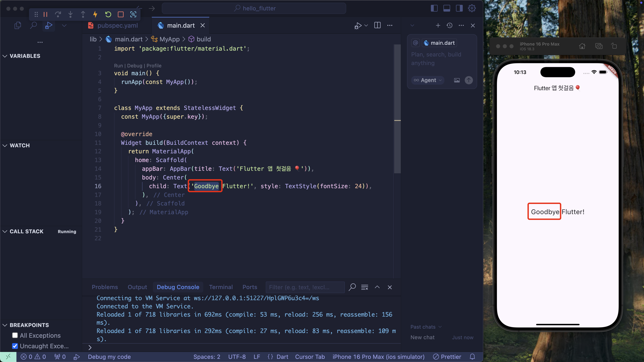
Task: Click the Run code lens above main
Action: pos(118,66)
